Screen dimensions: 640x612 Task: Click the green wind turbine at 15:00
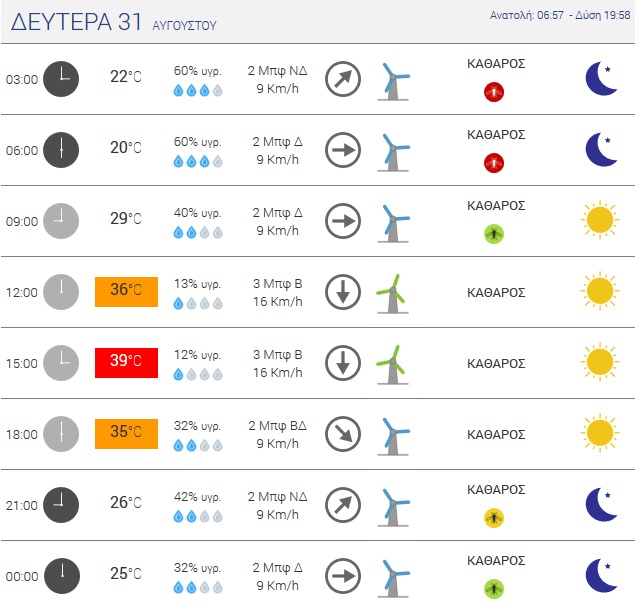pos(393,365)
